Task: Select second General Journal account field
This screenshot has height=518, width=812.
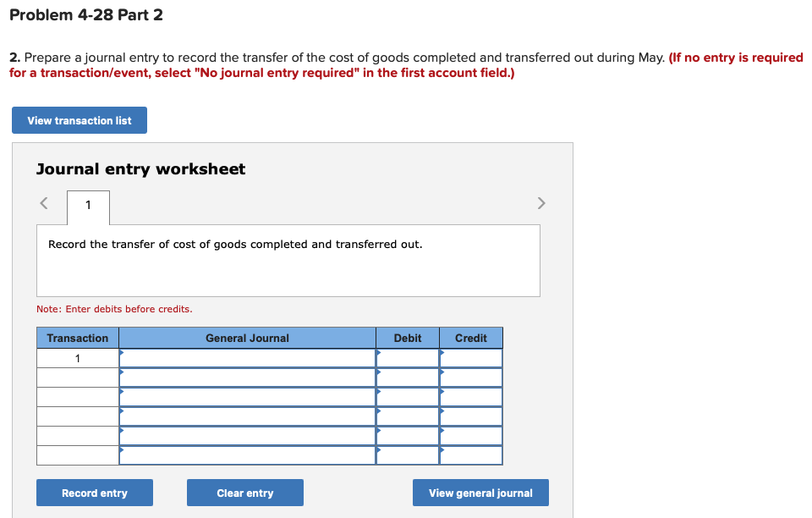Action: 248,377
